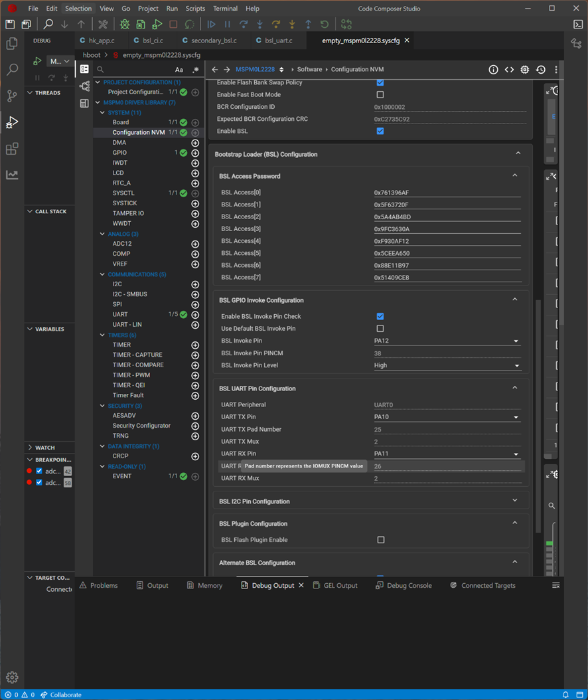Open the history icon in SysConfig header

pos(540,70)
